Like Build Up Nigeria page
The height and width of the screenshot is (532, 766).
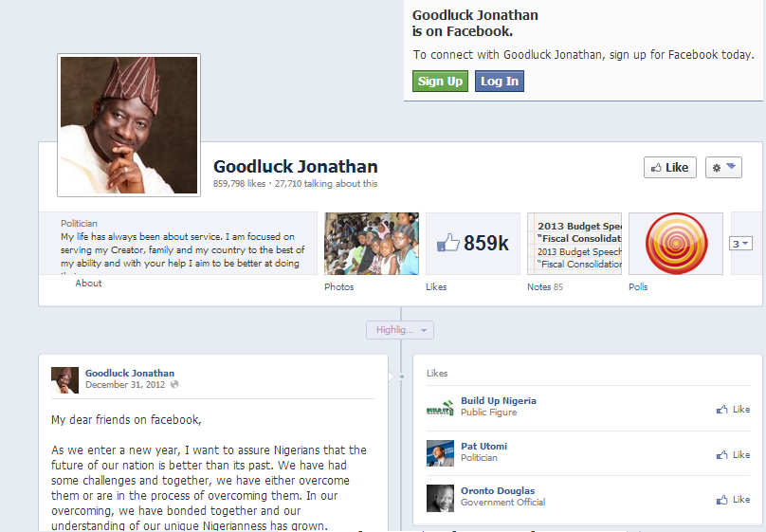(x=733, y=410)
